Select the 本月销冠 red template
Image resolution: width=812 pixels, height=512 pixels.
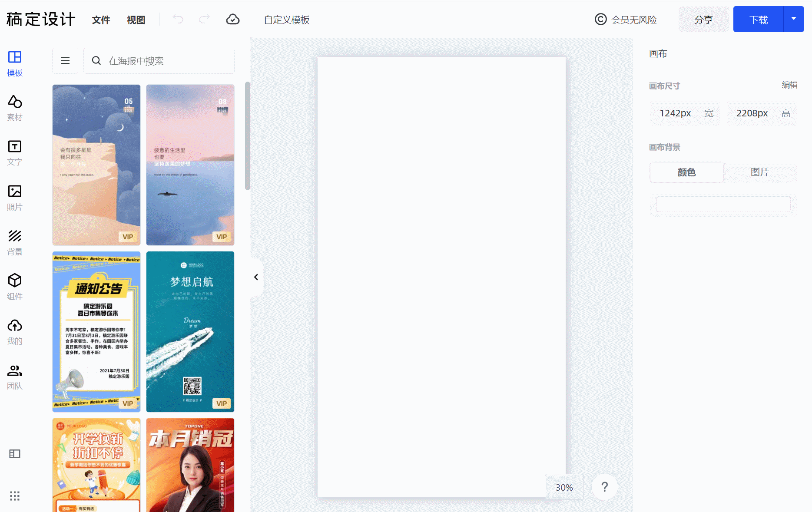190,465
